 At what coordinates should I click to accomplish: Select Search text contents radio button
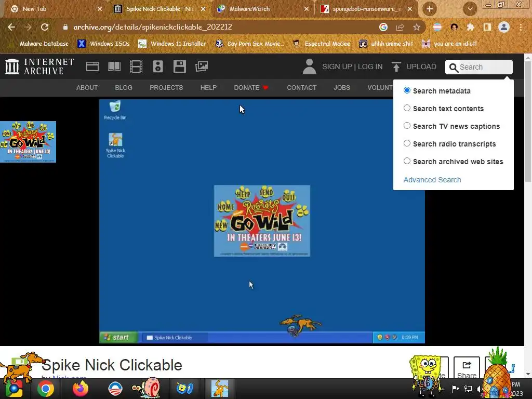click(x=407, y=108)
